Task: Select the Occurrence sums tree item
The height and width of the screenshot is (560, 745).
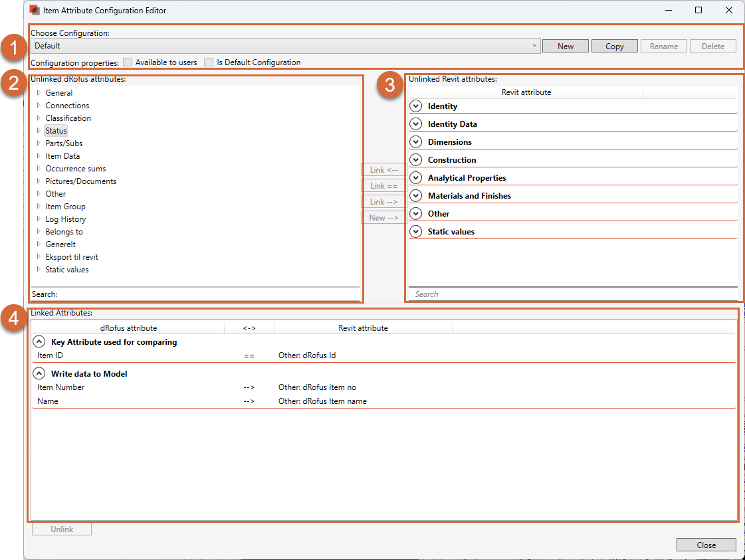Action: click(x=75, y=168)
